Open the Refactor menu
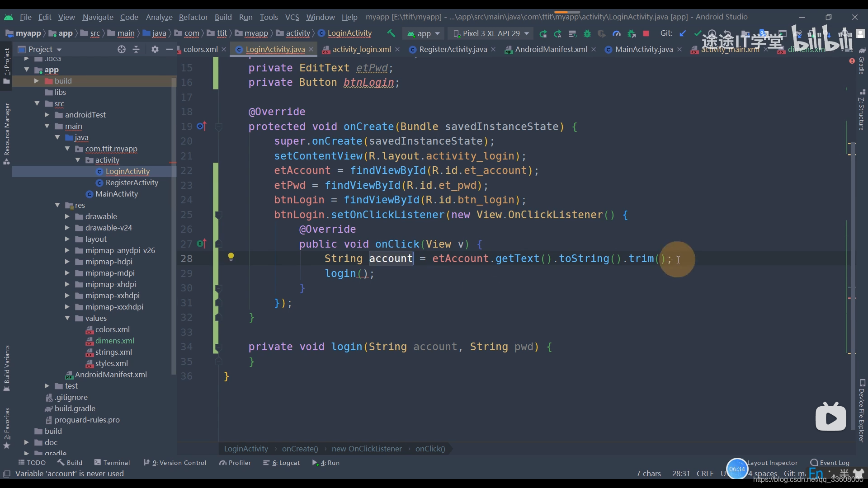Screen dimensions: 868x488 (x=193, y=17)
